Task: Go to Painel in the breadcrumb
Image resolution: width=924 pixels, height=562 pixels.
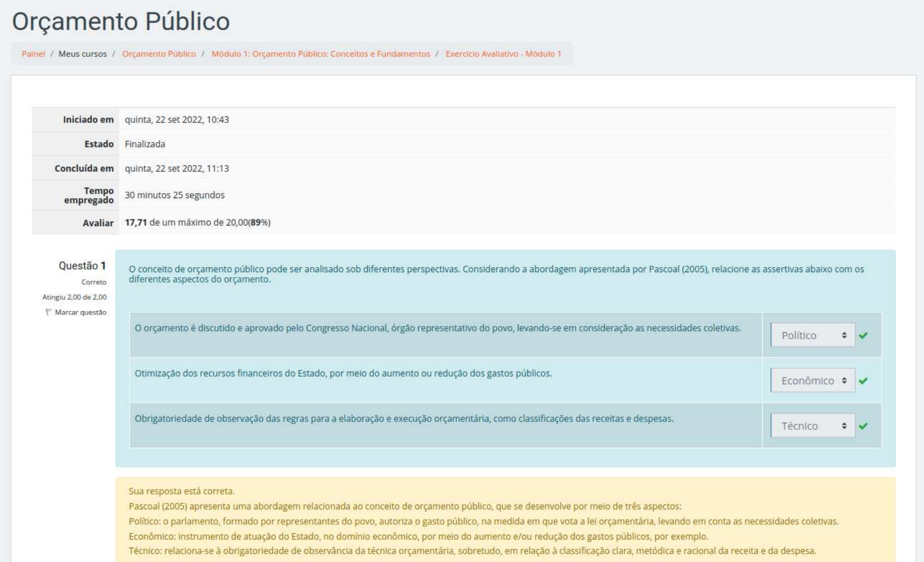Action: click(x=33, y=54)
